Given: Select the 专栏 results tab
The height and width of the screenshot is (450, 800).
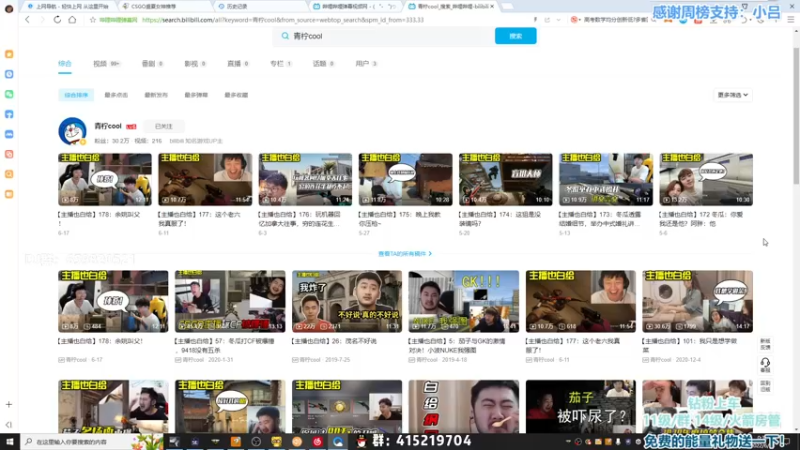Looking at the screenshot, I should [281, 64].
